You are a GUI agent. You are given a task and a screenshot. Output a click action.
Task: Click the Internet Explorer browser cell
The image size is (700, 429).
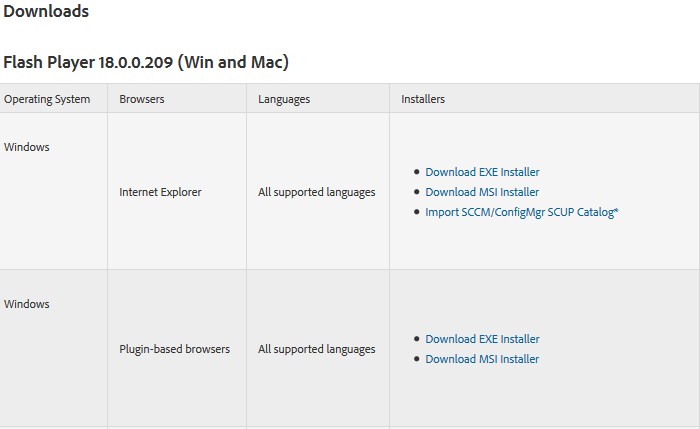160,192
